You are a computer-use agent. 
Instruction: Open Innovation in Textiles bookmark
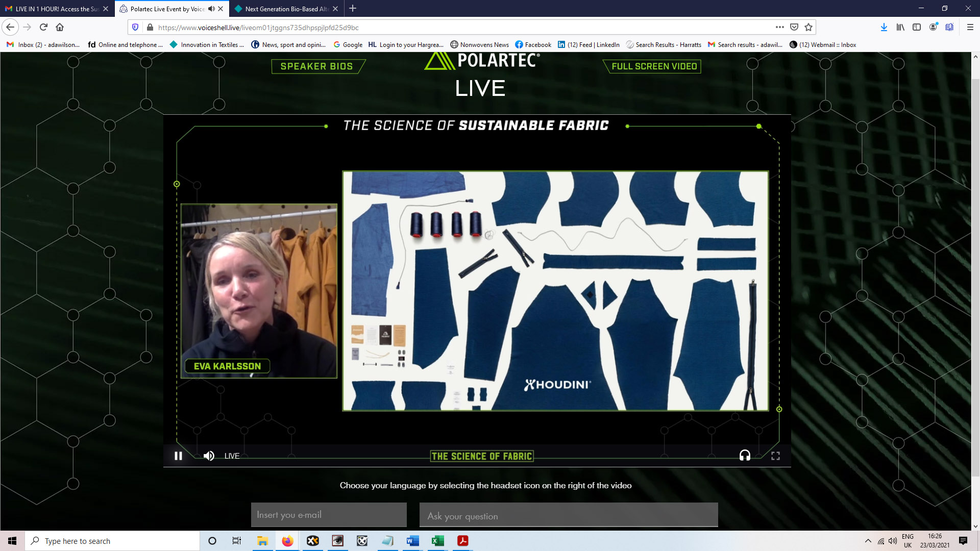click(207, 45)
